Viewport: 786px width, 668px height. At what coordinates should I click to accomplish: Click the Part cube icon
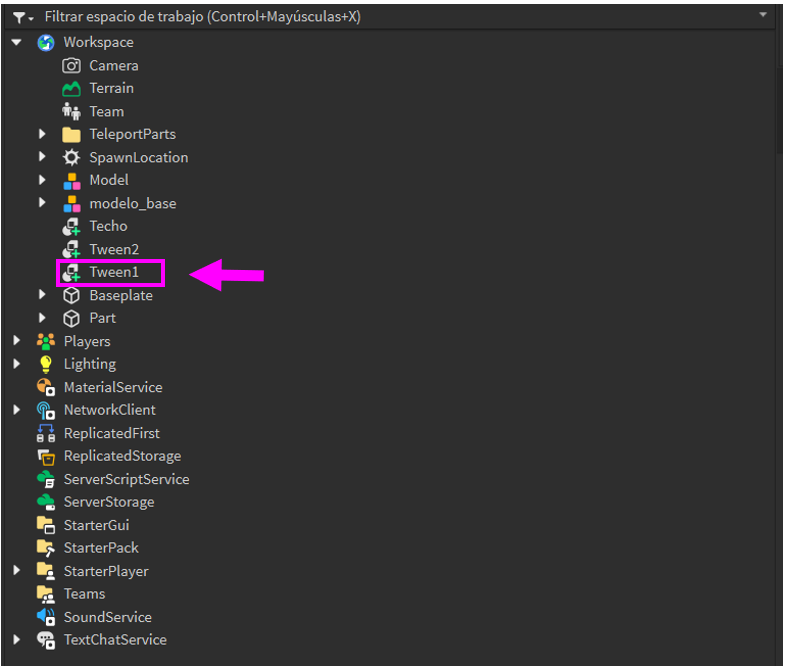[71, 318]
